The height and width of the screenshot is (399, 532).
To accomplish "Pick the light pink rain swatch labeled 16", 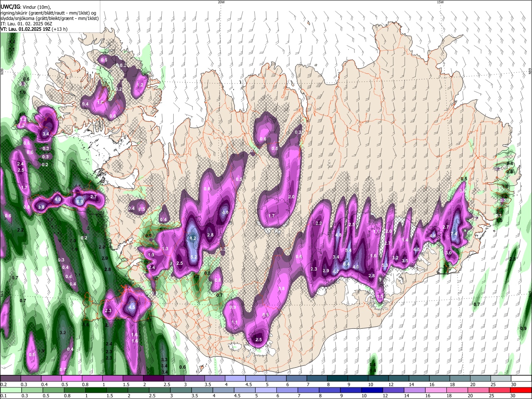I will click(436, 390).
